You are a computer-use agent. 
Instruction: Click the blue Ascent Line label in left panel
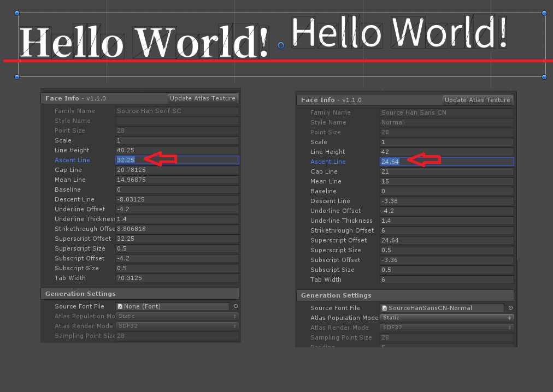72,160
